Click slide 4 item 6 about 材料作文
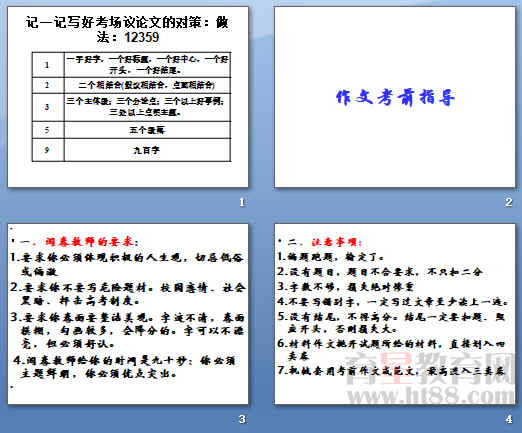The width and height of the screenshot is (522, 433). (x=392, y=350)
